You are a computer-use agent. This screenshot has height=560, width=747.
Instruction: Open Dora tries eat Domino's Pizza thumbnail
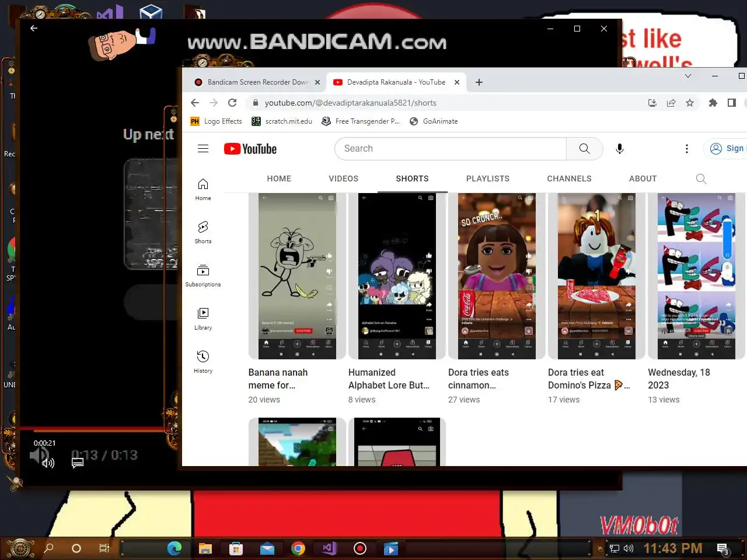(596, 276)
